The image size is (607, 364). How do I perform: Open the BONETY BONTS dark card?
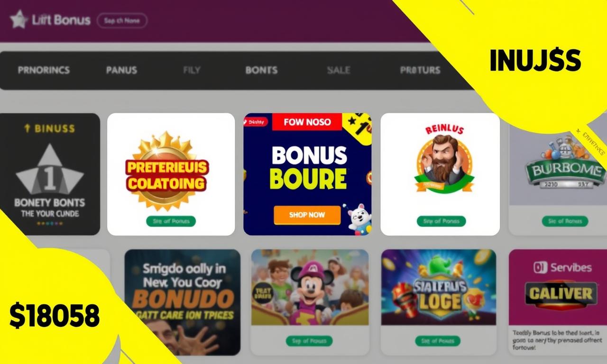point(50,174)
